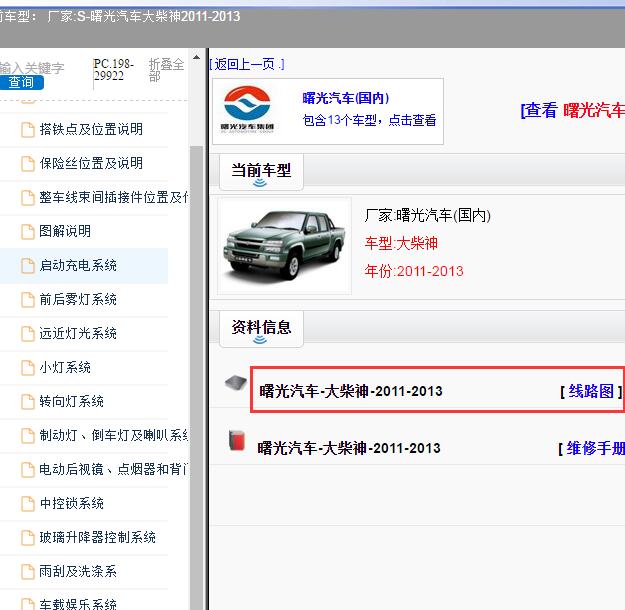The width and height of the screenshot is (625, 610).
Task: Open 转向灯系统 tree item
Action: [71, 401]
